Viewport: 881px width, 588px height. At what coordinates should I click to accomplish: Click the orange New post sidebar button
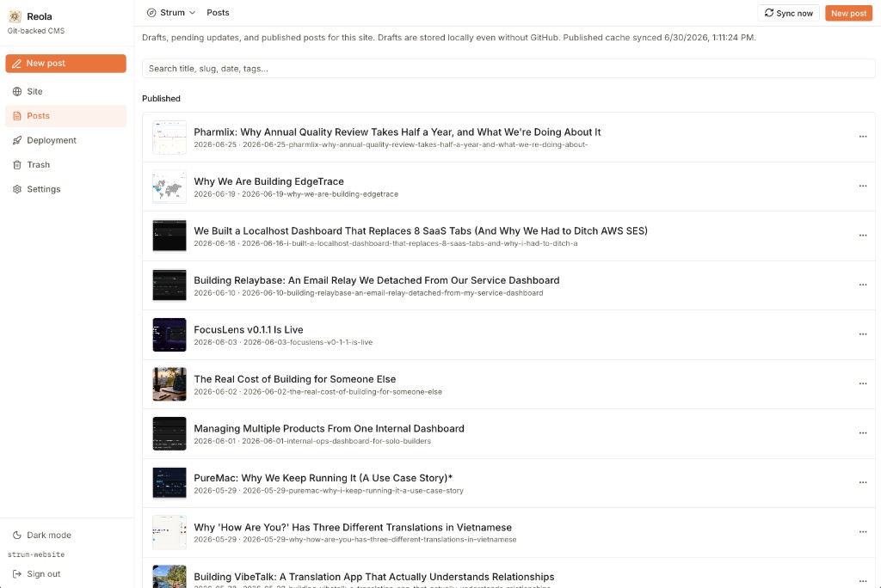65,64
